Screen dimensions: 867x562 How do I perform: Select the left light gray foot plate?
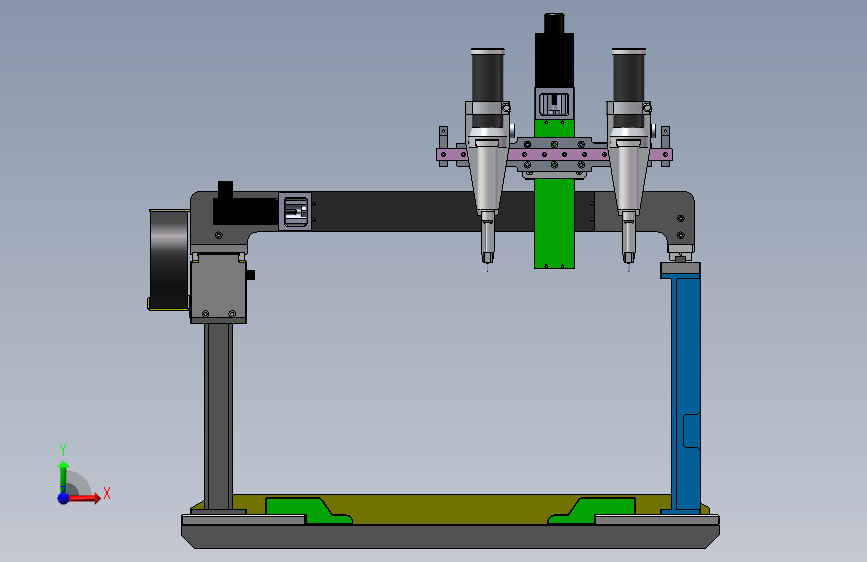tap(243, 520)
